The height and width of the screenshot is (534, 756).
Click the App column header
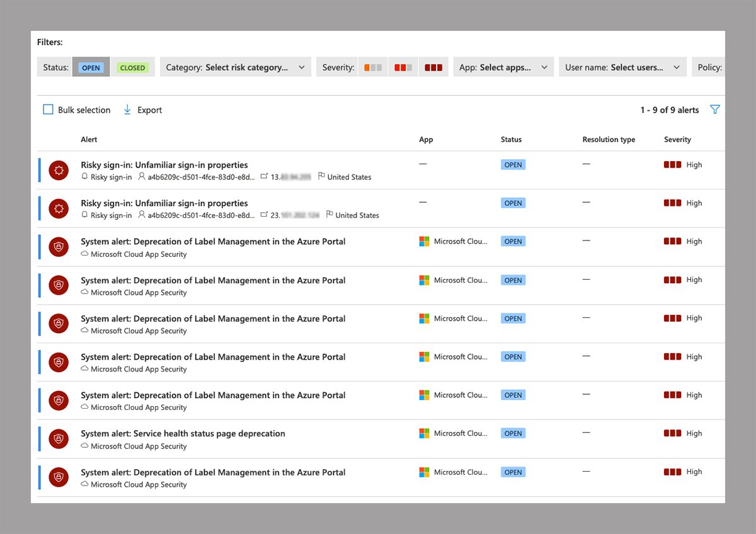click(426, 139)
